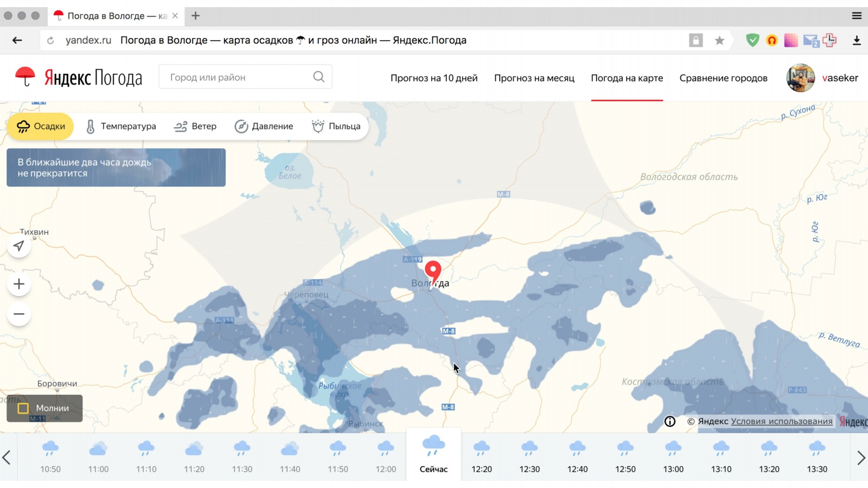Locate me with the navigation arrow button
This screenshot has width=868, height=488.
coord(19,246)
